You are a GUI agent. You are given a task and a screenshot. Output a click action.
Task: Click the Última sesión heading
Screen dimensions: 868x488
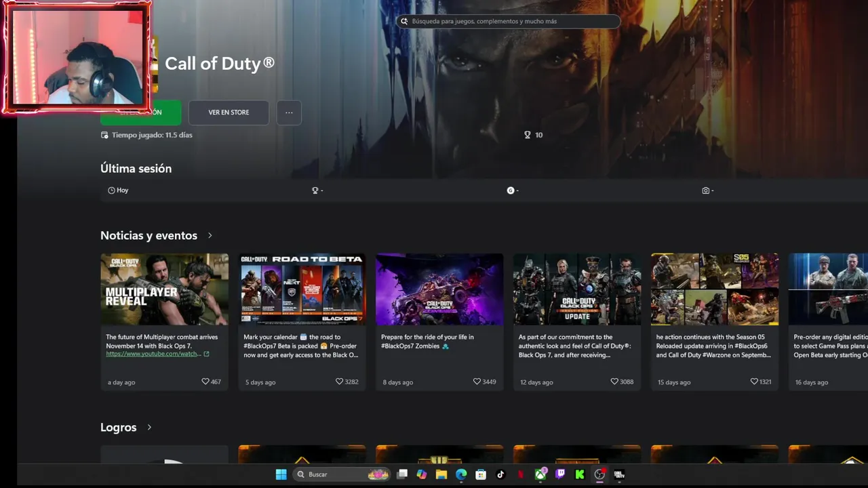(136, 168)
